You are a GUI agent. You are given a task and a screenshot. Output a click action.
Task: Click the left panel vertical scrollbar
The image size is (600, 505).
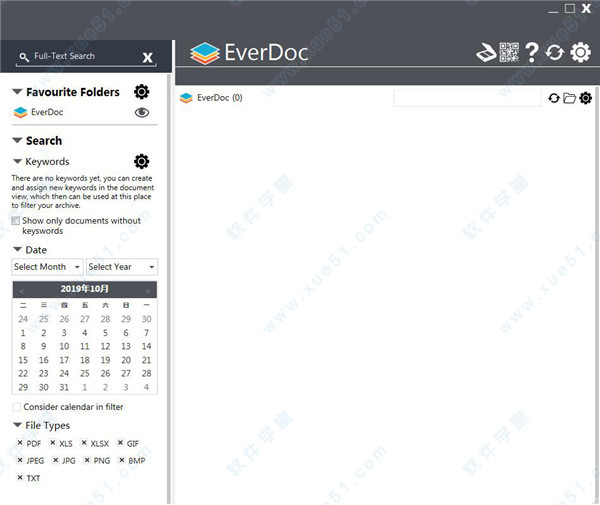point(169,289)
